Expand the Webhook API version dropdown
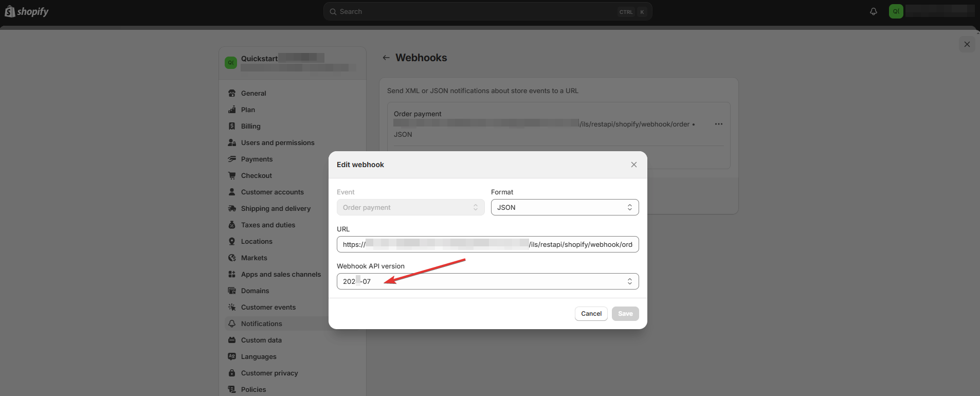Screen dimensions: 980x396 [487, 281]
